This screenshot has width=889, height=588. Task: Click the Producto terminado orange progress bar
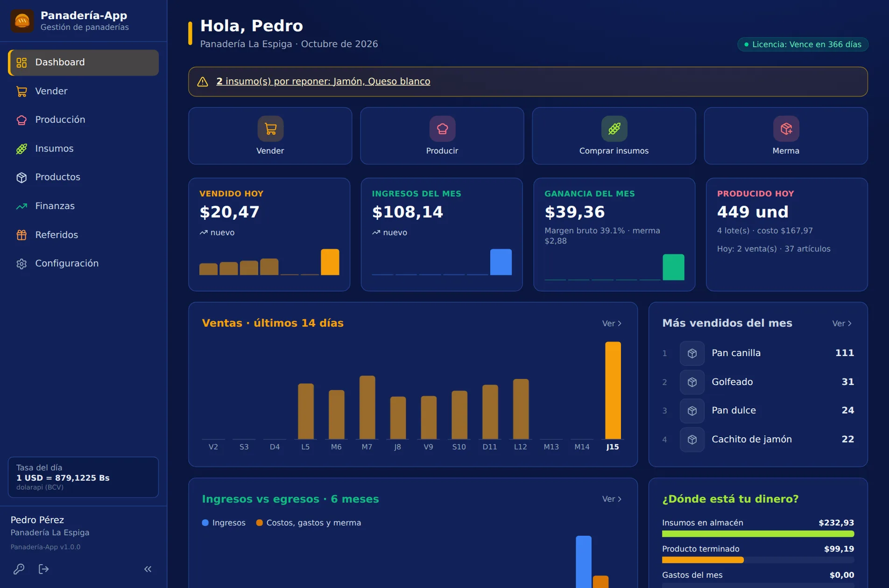click(703, 560)
